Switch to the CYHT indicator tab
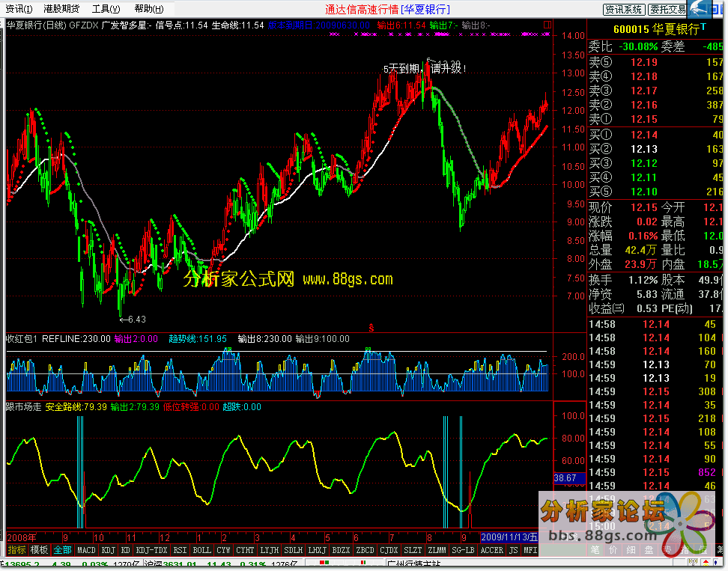 [x=245, y=552]
